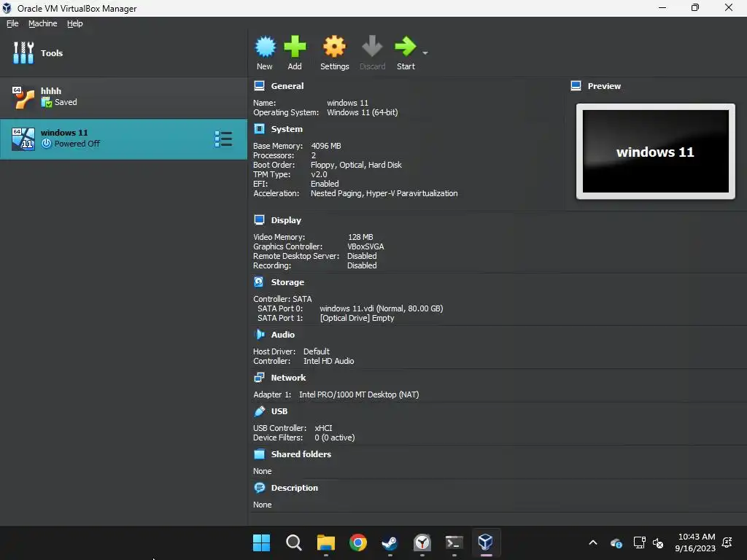This screenshot has height=560, width=747.
Task: Open taskbar Search magnifier
Action: 294,542
